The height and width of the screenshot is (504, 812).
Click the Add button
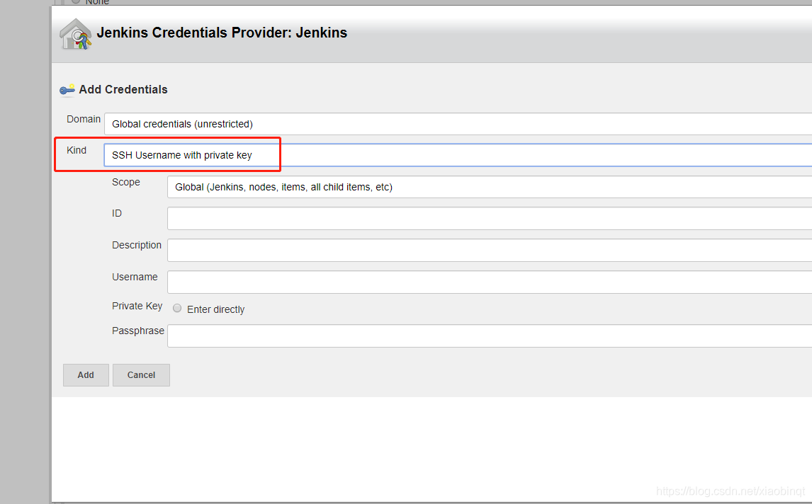pyautogui.click(x=86, y=375)
